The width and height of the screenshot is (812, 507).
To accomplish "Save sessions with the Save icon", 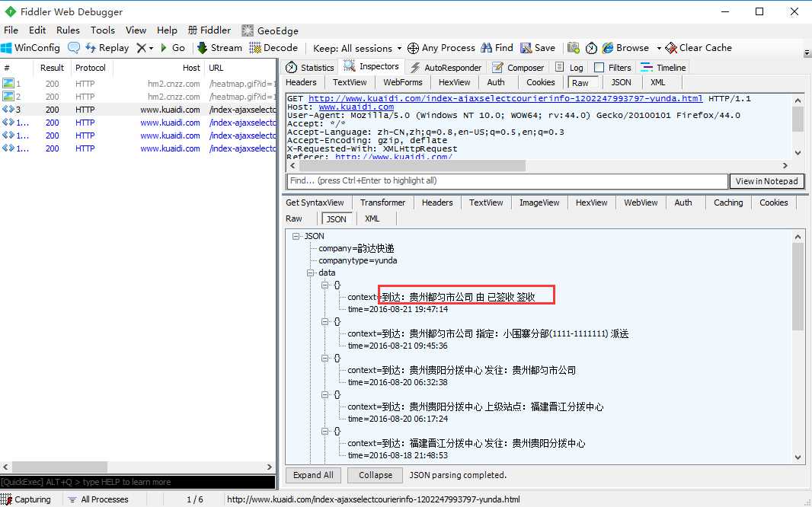I will tap(538, 48).
